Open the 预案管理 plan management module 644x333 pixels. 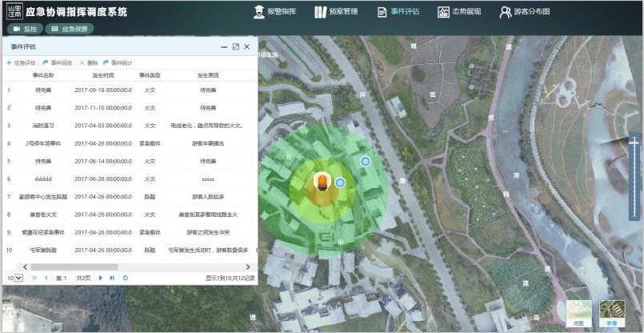[x=336, y=12]
